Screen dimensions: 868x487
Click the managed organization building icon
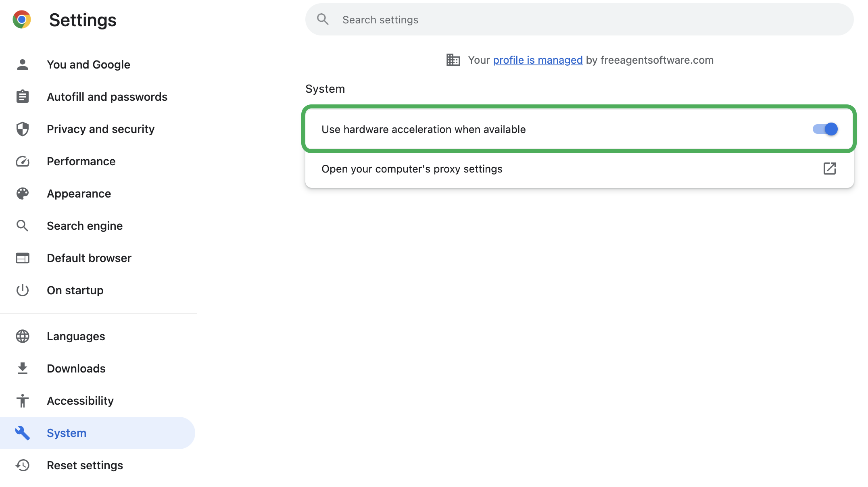(x=453, y=60)
